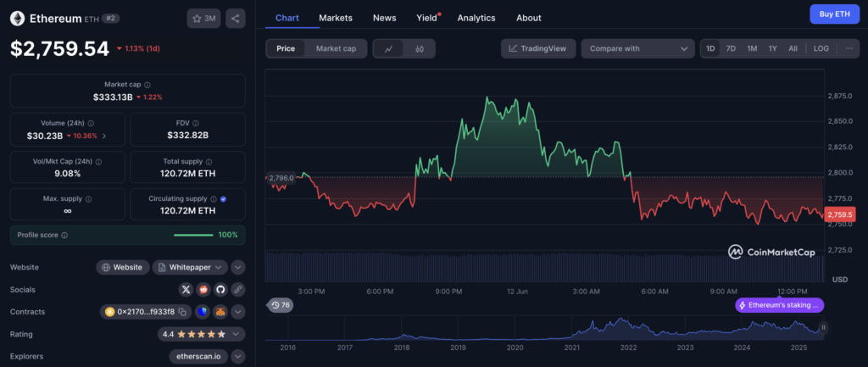This screenshot has height=367, width=868.
Task: Show Vol/Mkt Cap (24h) info icon
Action: 98,162
